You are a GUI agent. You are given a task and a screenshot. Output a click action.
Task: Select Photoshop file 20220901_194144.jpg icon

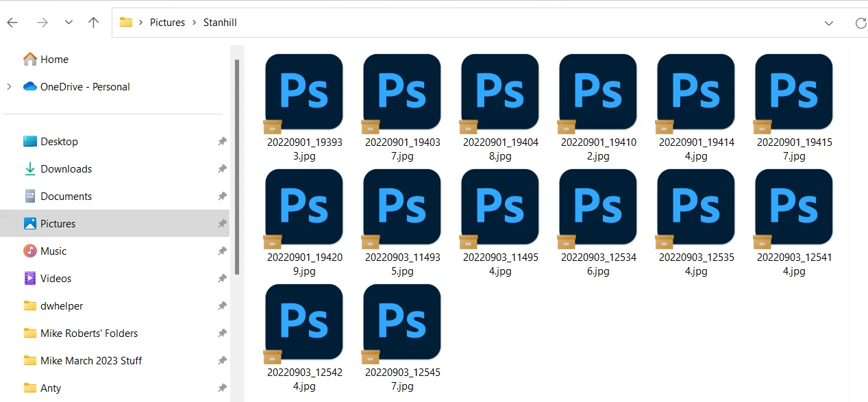(x=696, y=92)
